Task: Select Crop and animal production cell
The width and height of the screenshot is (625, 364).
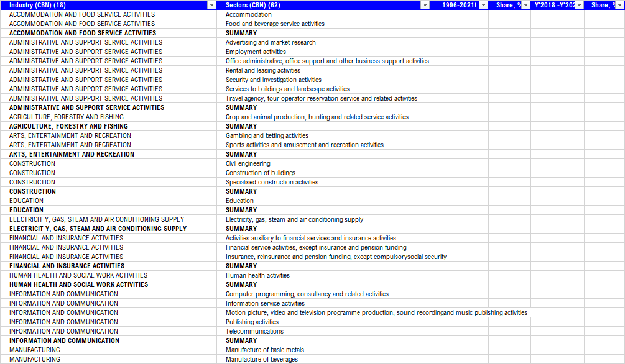Action: tap(323, 117)
